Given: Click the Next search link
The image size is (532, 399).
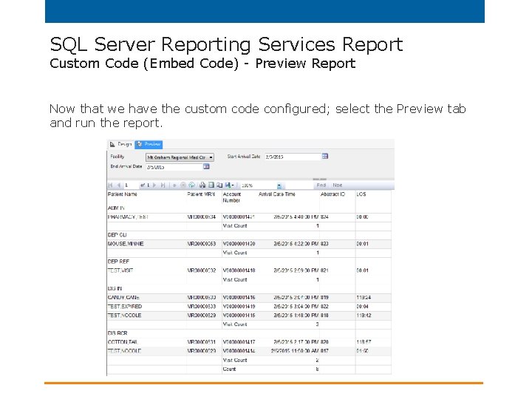Looking at the screenshot, I should click(338, 185).
